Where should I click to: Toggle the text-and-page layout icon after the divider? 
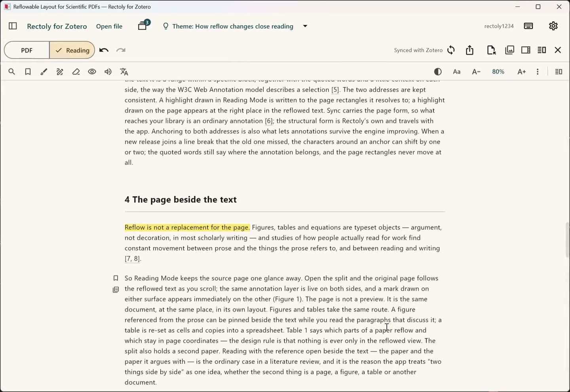(x=559, y=72)
